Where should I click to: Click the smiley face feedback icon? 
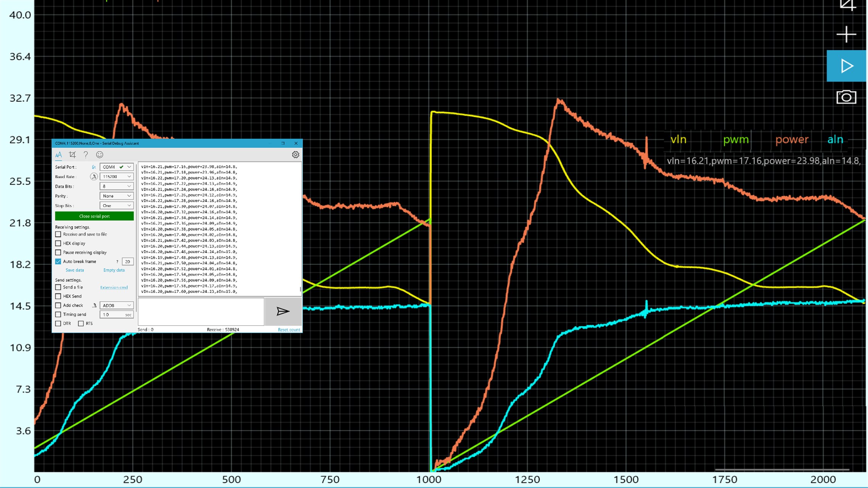[x=100, y=155]
